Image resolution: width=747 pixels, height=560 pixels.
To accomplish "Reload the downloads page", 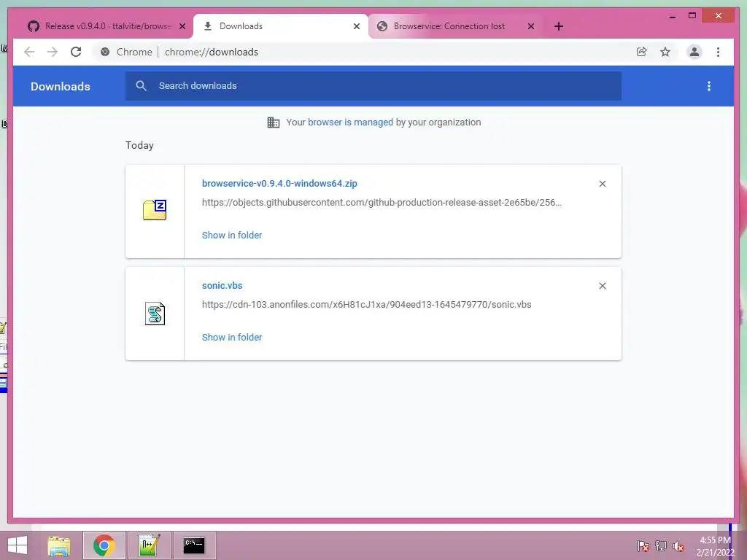I will (x=76, y=52).
